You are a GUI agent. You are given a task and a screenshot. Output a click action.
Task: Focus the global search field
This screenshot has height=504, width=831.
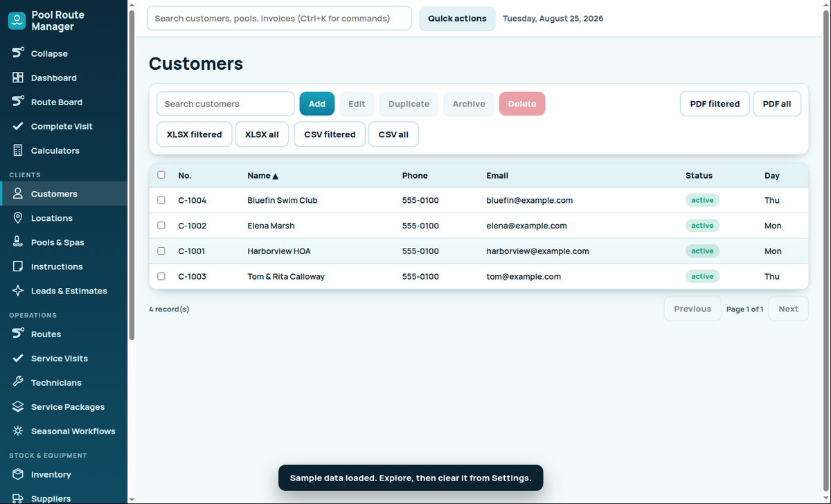(x=279, y=19)
